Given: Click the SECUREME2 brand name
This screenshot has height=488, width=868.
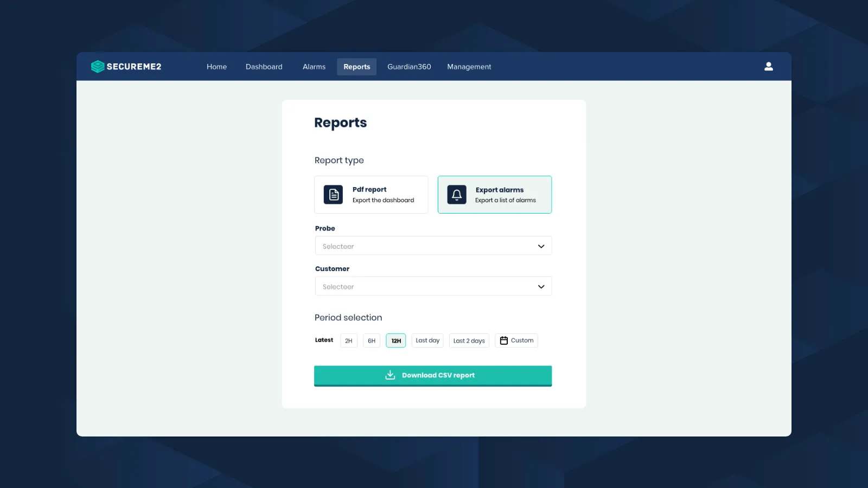Looking at the screenshot, I should point(134,67).
